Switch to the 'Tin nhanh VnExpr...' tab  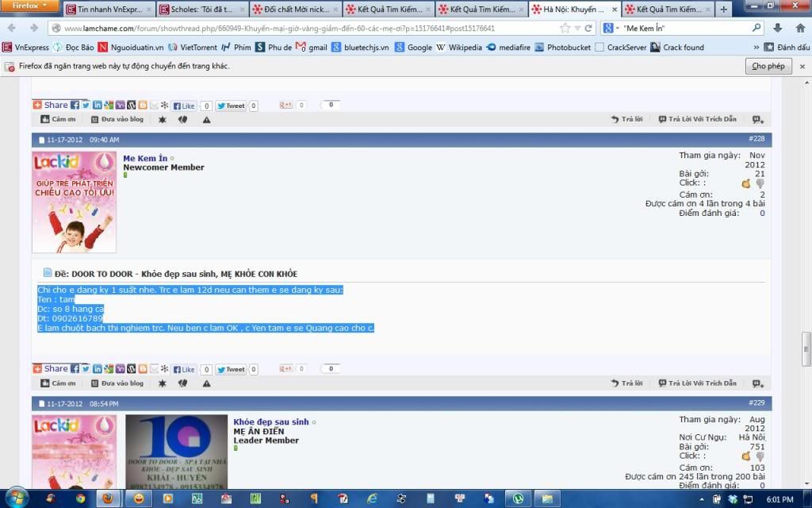click(109, 10)
